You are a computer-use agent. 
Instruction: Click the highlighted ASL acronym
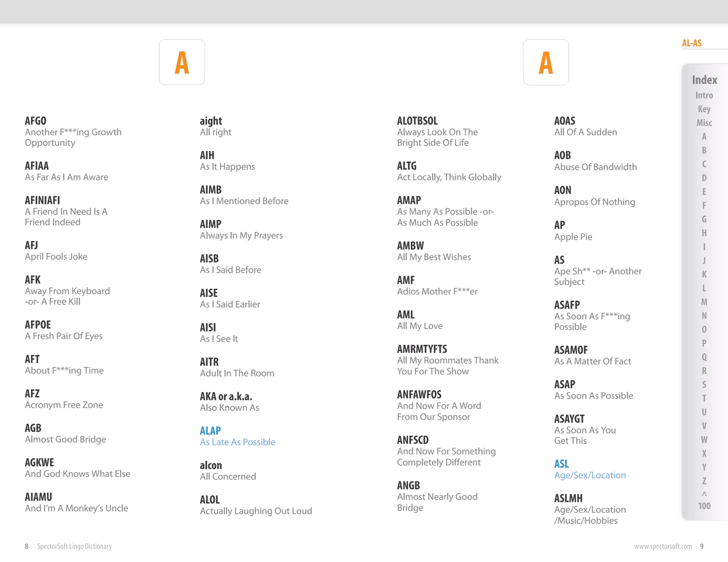coord(561,464)
